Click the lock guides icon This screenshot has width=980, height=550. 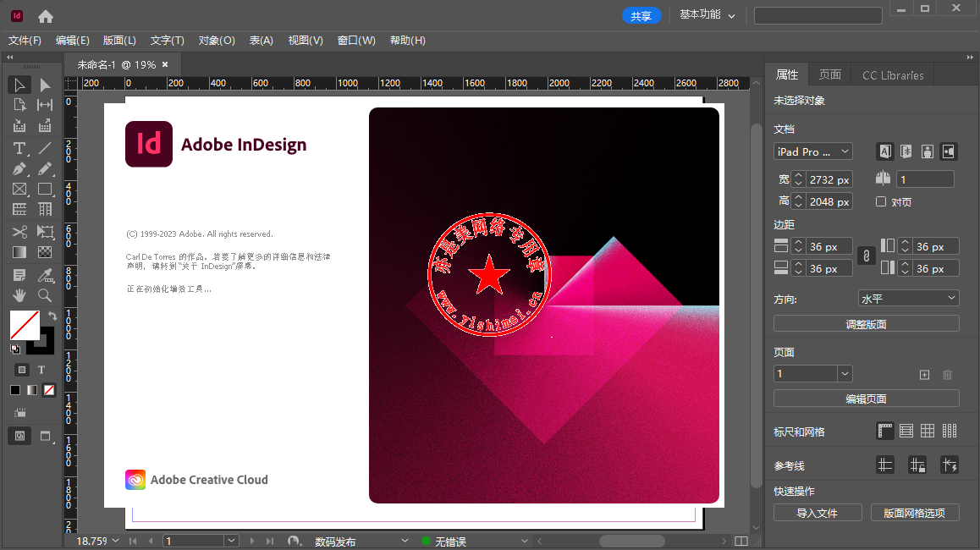917,465
